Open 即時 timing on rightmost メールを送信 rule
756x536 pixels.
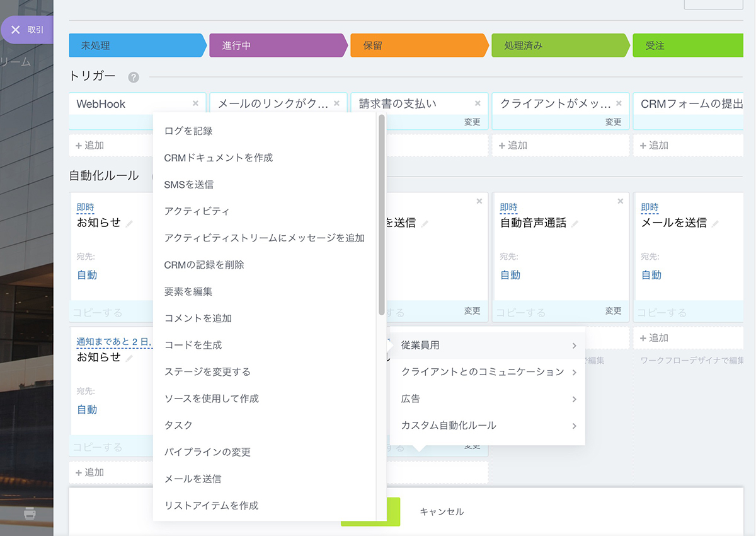click(x=650, y=207)
